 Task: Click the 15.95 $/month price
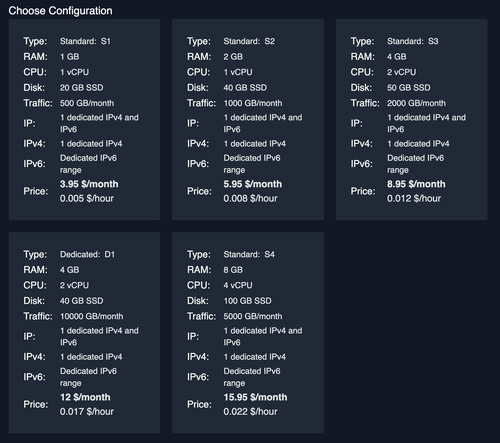(255, 397)
